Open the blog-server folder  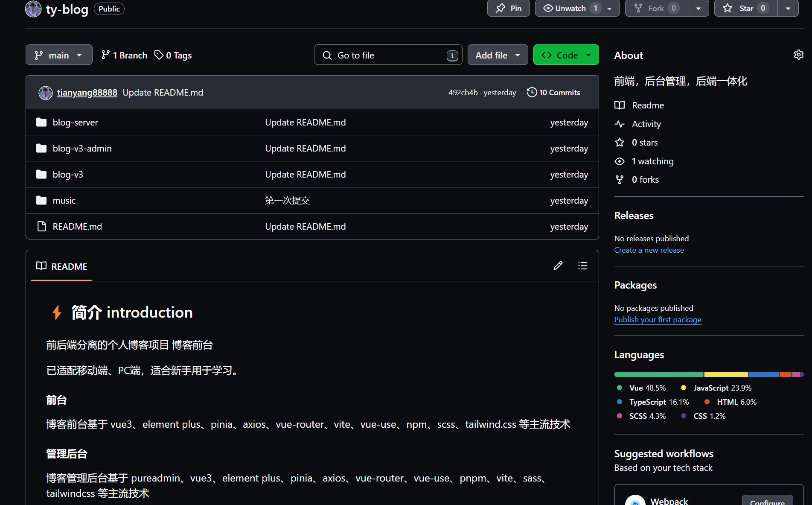[76, 123]
